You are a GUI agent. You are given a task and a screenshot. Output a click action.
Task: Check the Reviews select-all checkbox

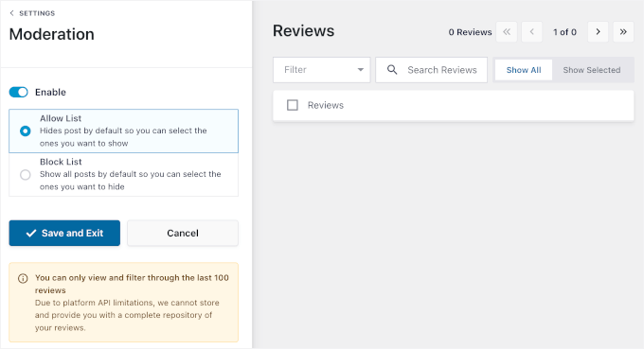tap(293, 105)
